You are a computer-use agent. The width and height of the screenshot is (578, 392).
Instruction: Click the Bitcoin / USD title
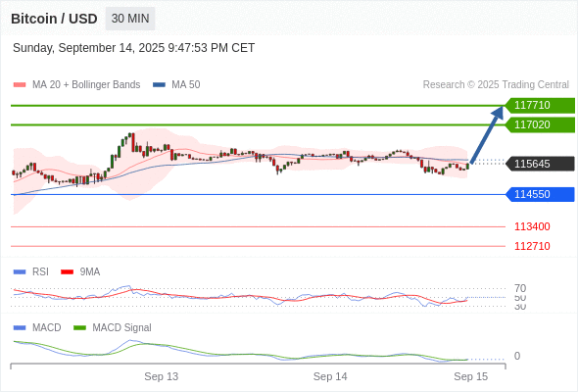click(54, 19)
